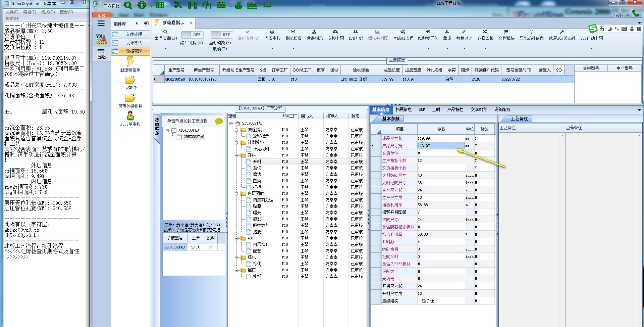
Task: Open the Bom查询2 folder icon
Action: click(130, 80)
